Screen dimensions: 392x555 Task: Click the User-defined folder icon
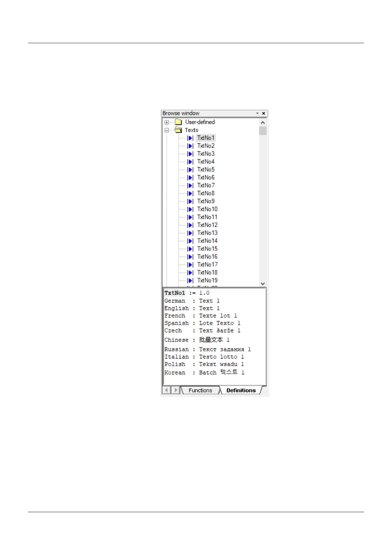point(178,122)
